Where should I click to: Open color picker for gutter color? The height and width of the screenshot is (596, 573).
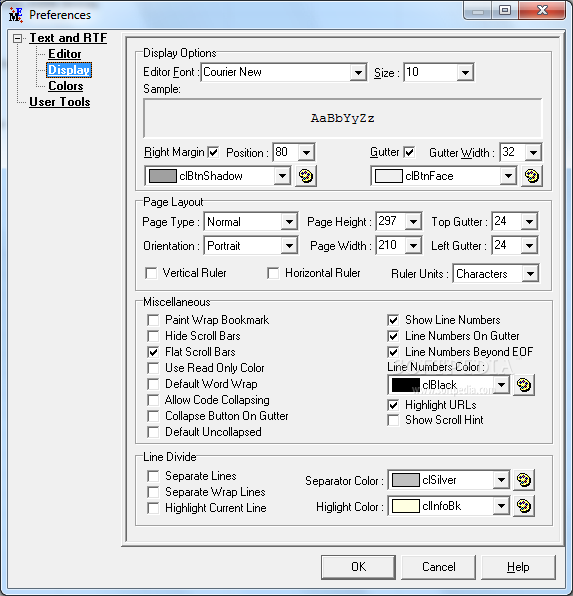tap(532, 176)
